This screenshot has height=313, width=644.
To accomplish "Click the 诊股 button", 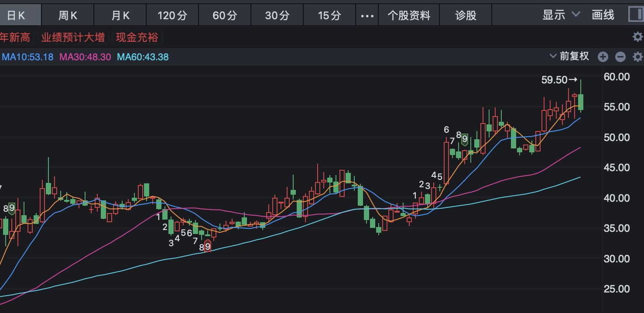I will [x=466, y=16].
